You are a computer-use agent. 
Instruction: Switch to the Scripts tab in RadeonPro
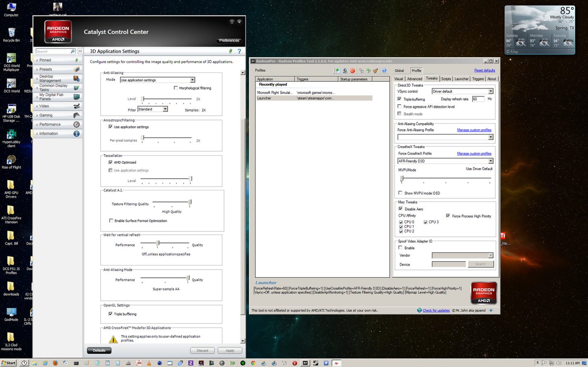[446, 79]
